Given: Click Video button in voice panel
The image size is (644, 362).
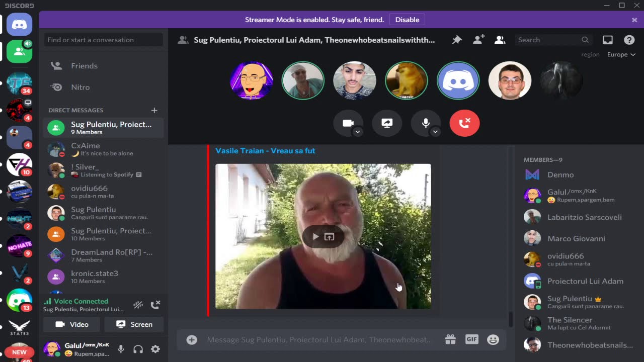Looking at the screenshot, I should pyautogui.click(x=72, y=324).
